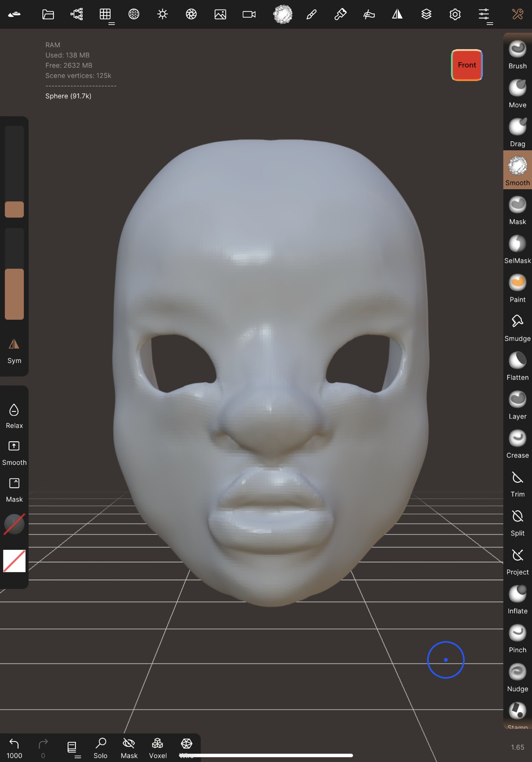This screenshot has width=532, height=762.
Task: Open the topology grid menu
Action: click(106, 14)
